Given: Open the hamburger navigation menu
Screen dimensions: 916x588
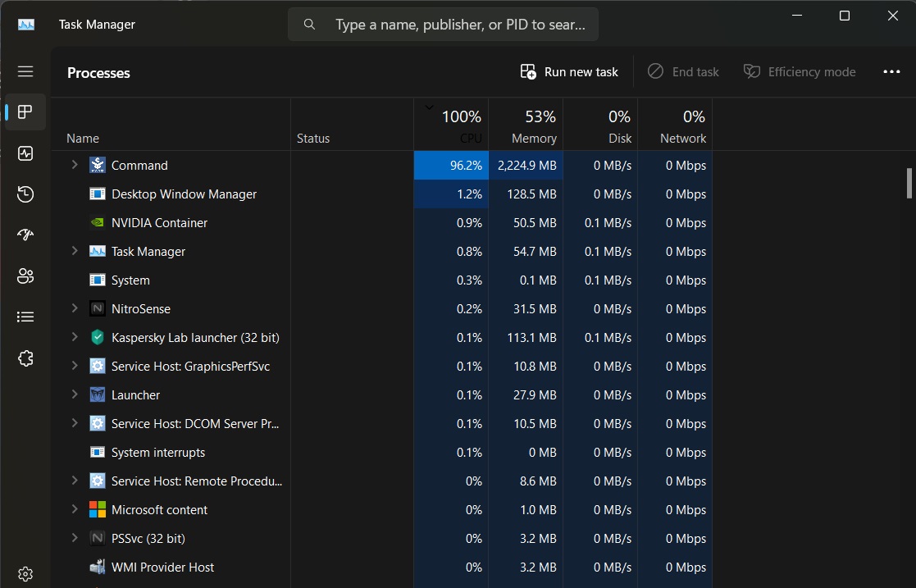Looking at the screenshot, I should tap(25, 71).
